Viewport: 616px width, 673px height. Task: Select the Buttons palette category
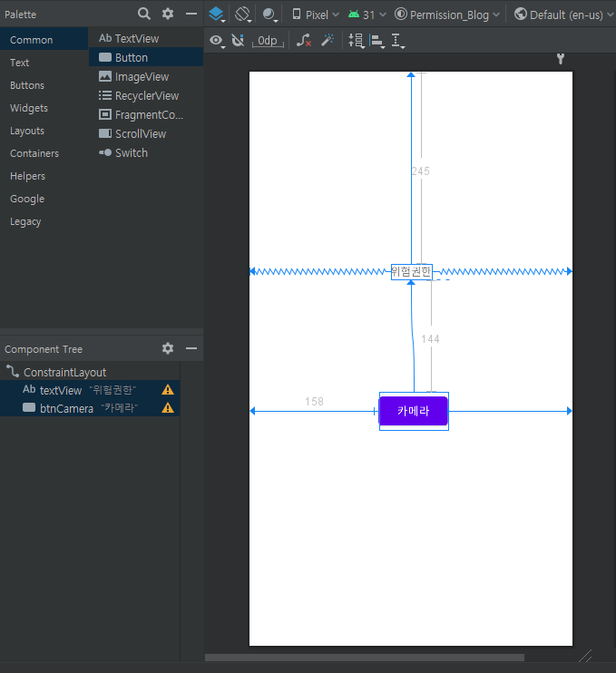click(44, 85)
